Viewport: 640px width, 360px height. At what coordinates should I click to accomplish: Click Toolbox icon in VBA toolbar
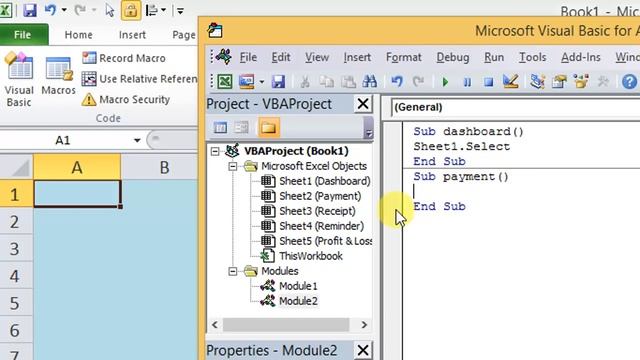pos(603,82)
